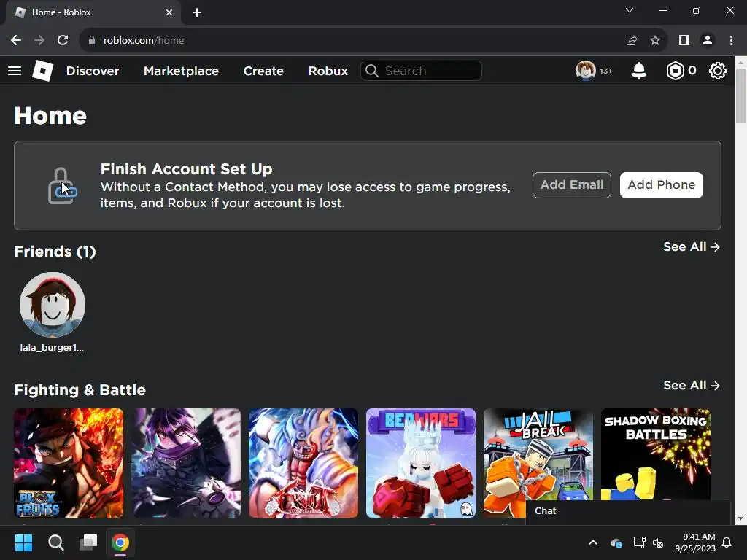This screenshot has width=747, height=560.
Task: Click the search magnifier icon in Roblox
Action: [372, 71]
